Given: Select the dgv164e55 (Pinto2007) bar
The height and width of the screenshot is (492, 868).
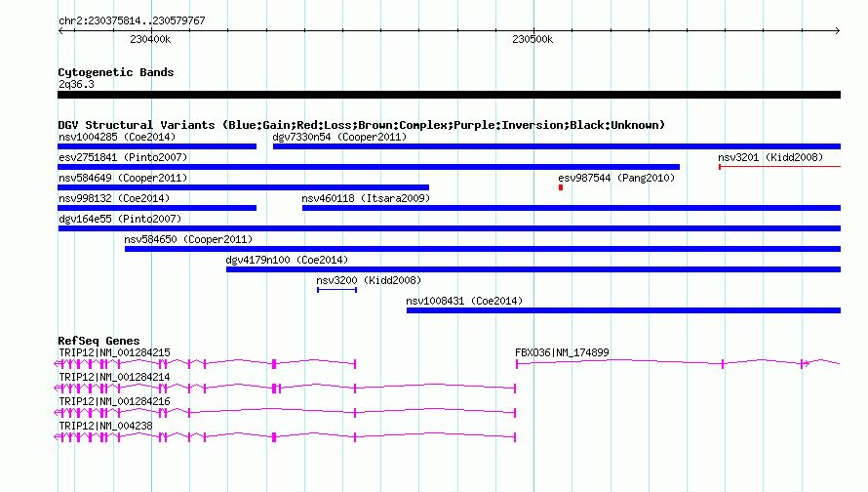Looking at the screenshot, I should click(x=449, y=228).
